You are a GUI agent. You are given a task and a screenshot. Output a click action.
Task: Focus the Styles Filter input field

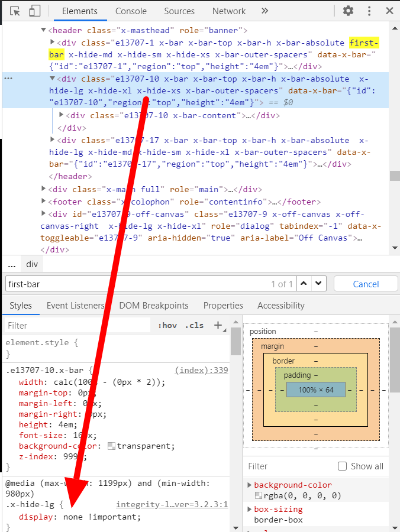coord(77,326)
